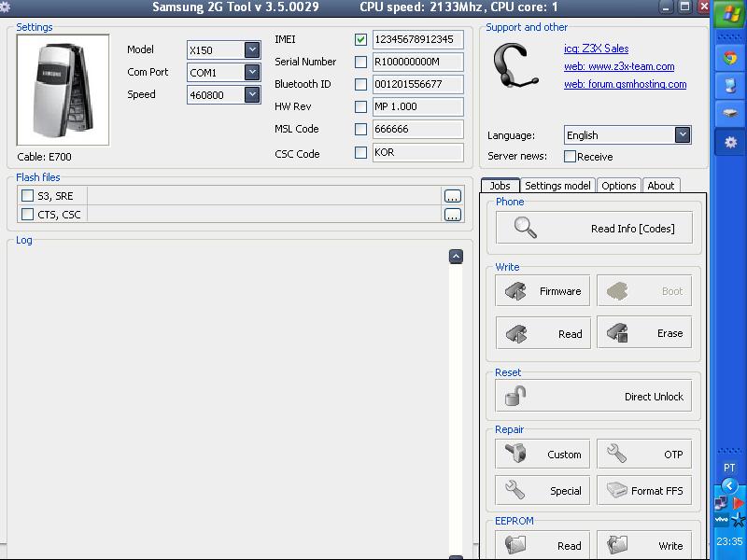Click Format FFS button
Screen dimensions: 747x560
pyautogui.click(x=644, y=490)
